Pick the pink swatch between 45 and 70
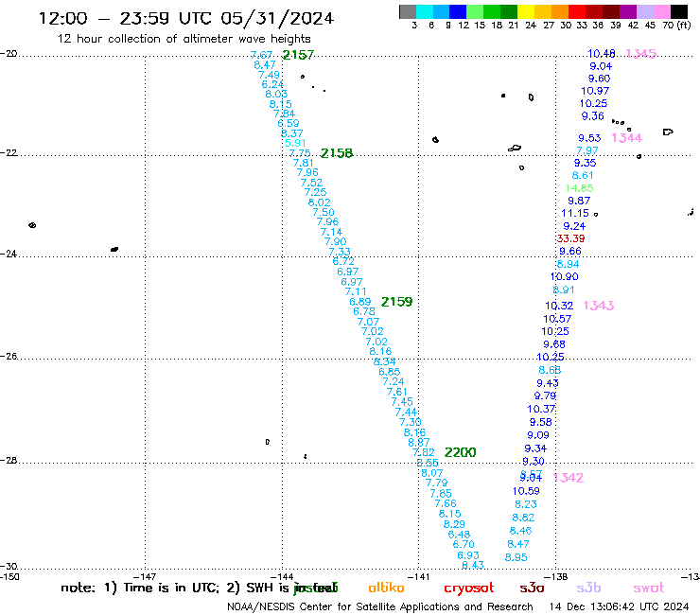This screenshot has height=615, width=700. coord(661,11)
